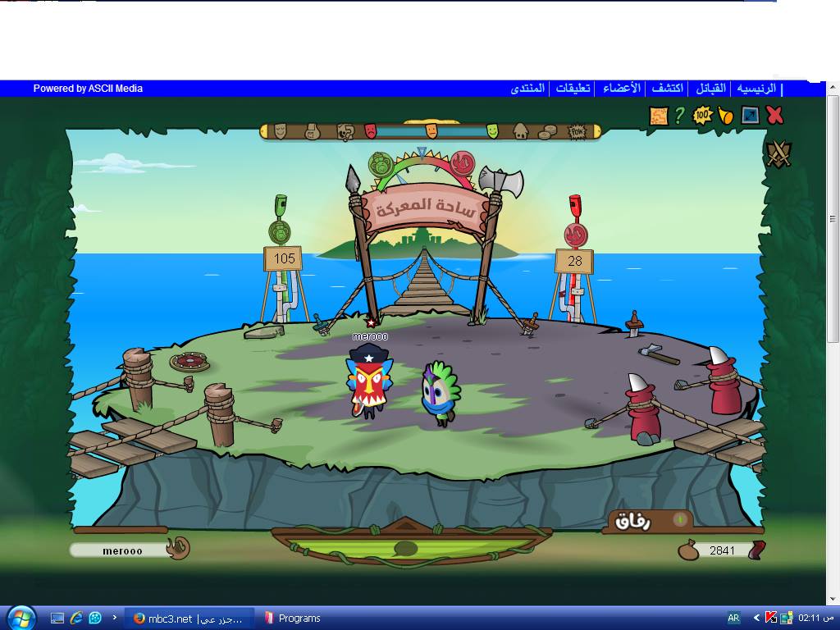
Task: Click the yellow 100 badge icon
Action: [702, 115]
